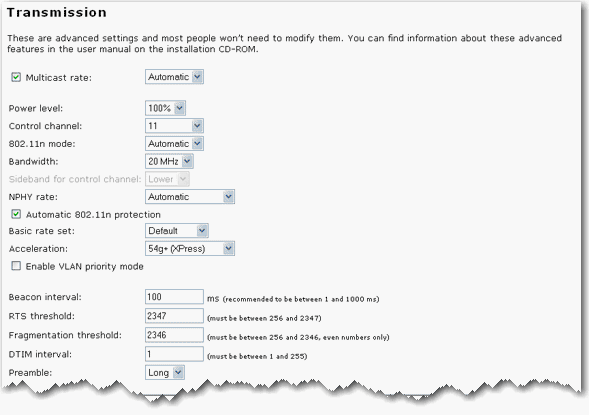Expand the Basic rate set dropdown
The image size is (589, 415).
coord(177,231)
